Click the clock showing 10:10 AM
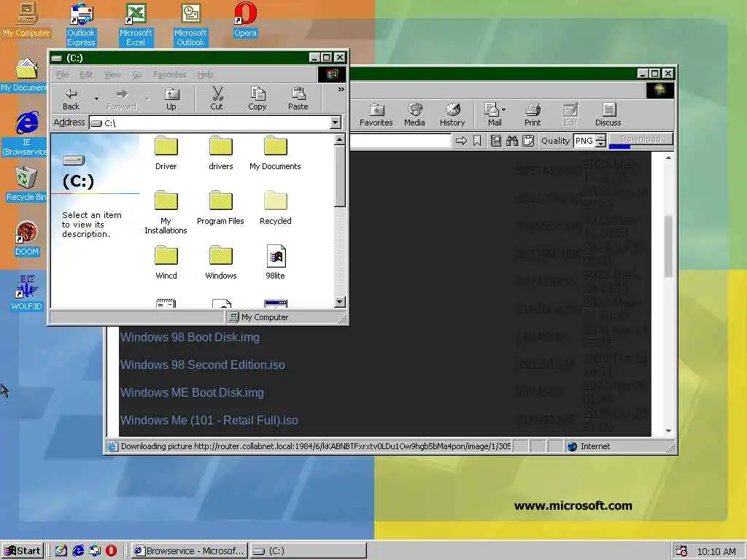This screenshot has height=560, width=747. pyautogui.click(x=716, y=551)
